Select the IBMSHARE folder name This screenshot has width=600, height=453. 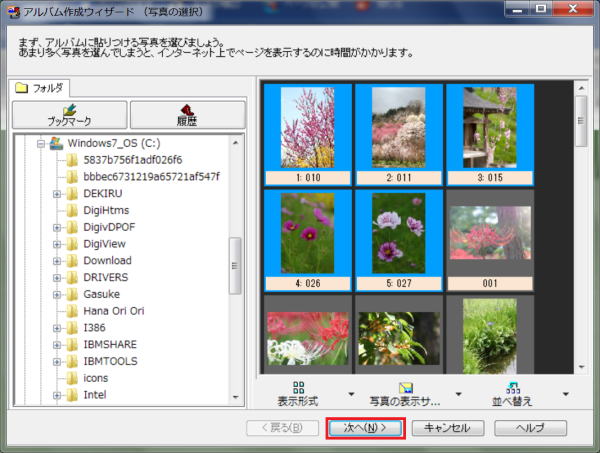(110, 345)
